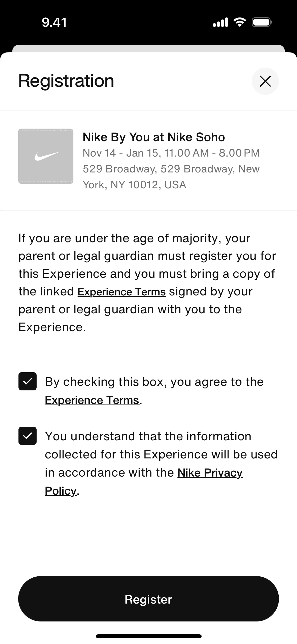Tap the home indicator bar

(148, 636)
